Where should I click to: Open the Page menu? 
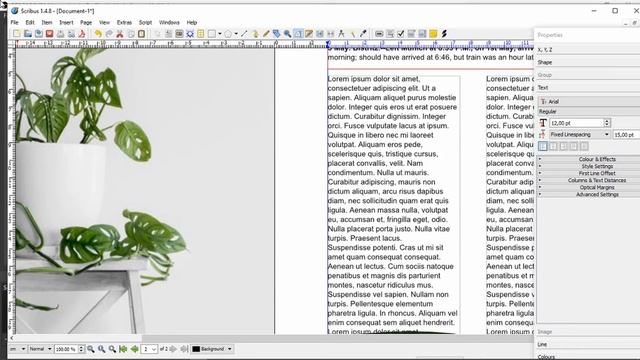coord(86,22)
